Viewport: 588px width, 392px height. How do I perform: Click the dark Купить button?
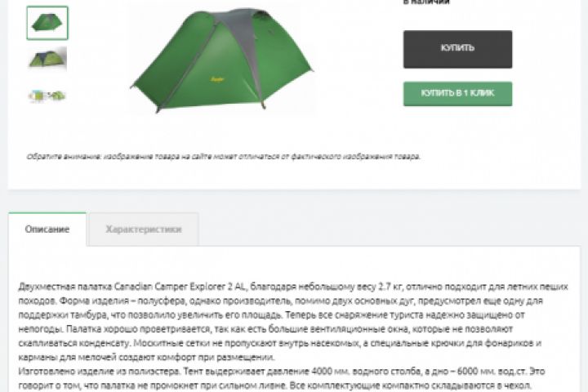coord(457,49)
